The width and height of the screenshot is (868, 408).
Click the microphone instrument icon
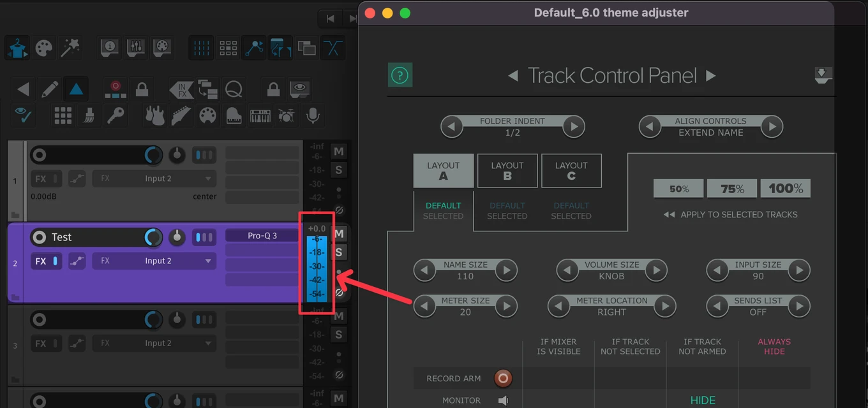click(x=312, y=115)
